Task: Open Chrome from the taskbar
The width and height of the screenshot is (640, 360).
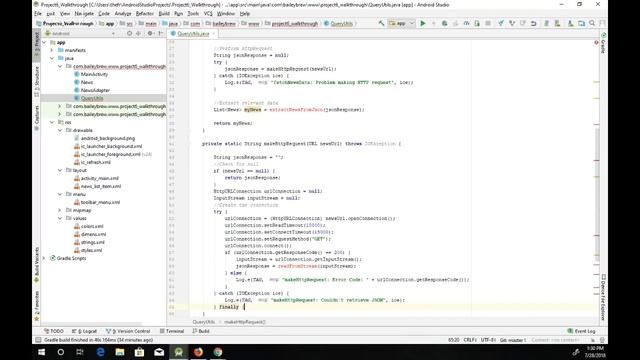Action: click(218, 352)
